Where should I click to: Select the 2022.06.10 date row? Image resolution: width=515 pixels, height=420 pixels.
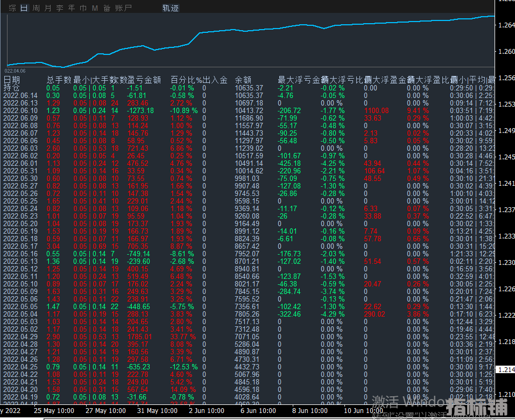[20, 111]
